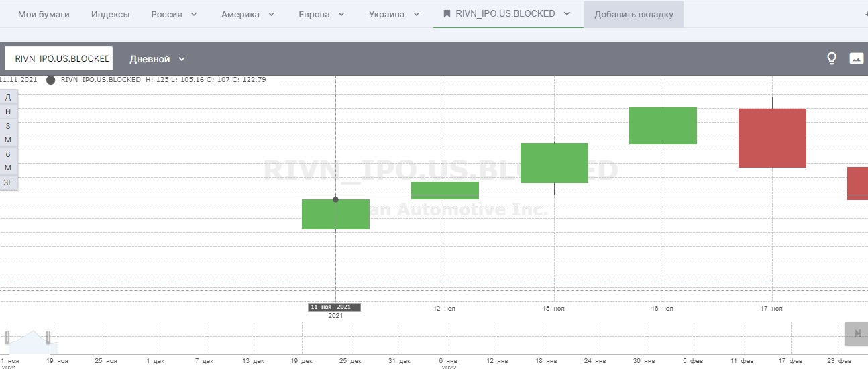Set chart range to Д (day)
The image size is (868, 369).
9,97
